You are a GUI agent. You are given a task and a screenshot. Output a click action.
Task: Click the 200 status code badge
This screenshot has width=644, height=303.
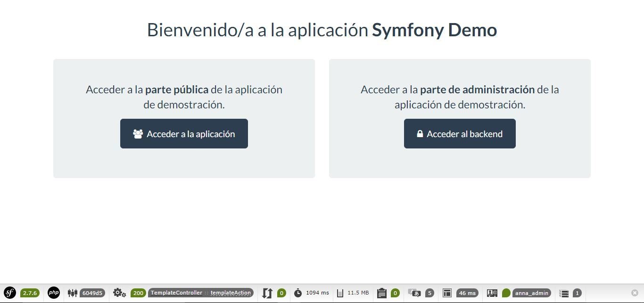(x=138, y=293)
